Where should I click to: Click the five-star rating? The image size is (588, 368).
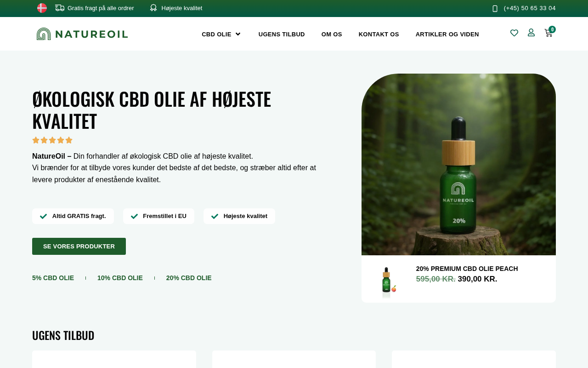[x=52, y=140]
